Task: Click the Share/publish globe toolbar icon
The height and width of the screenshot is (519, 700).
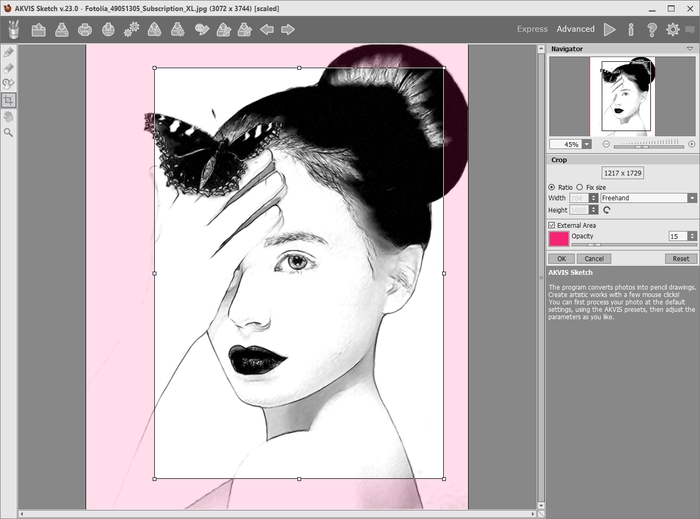Action: (x=108, y=30)
